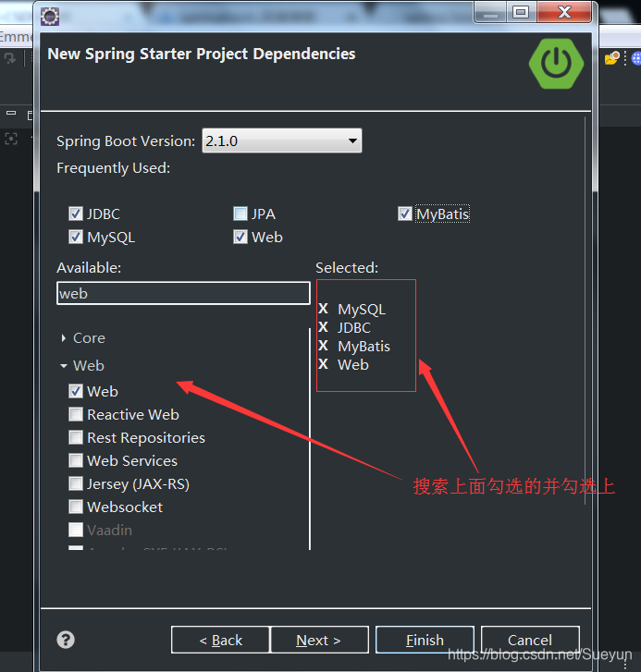The height and width of the screenshot is (672, 641).
Task: Remove Web from Selected list
Action: [324, 364]
